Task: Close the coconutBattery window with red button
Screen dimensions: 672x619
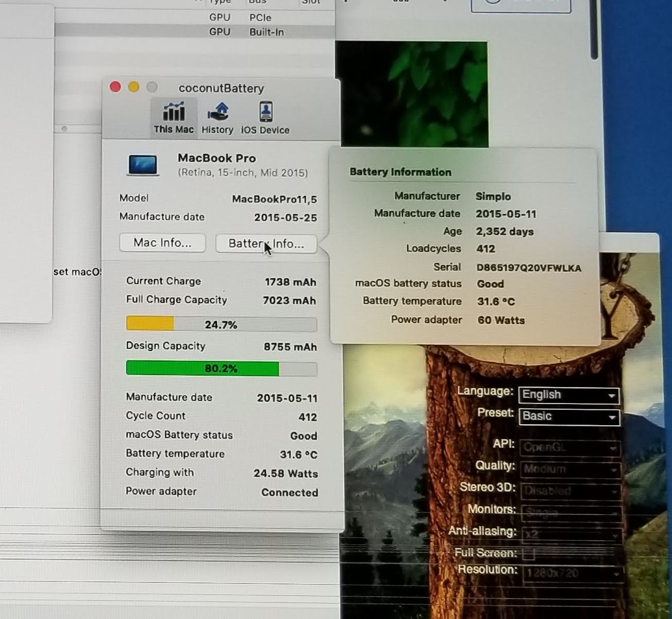Action: (115, 87)
